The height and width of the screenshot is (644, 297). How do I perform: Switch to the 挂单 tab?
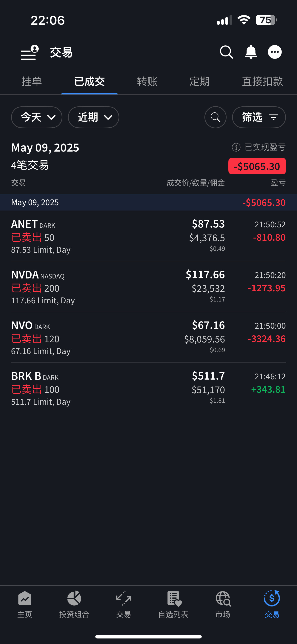click(32, 82)
